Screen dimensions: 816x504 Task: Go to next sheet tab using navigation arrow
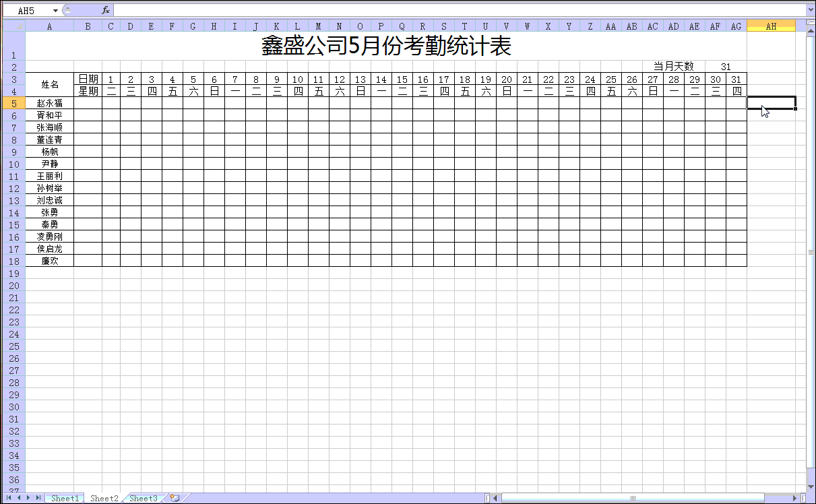[x=28, y=498]
